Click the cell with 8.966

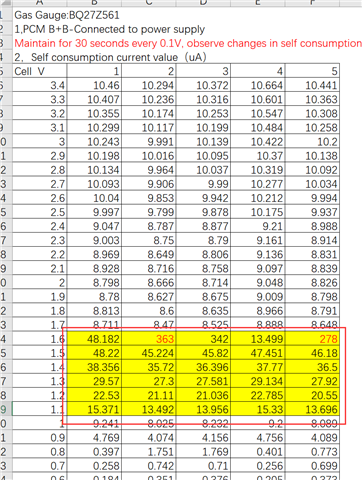point(258,311)
